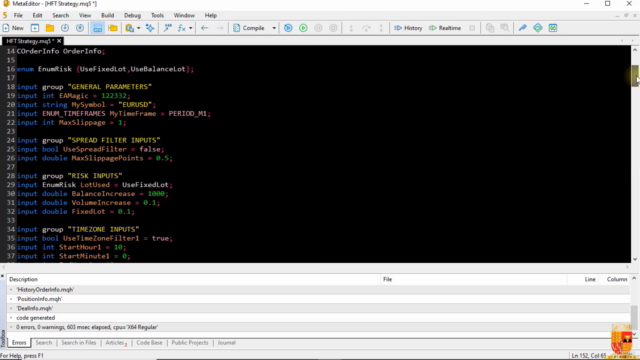The image size is (640, 360).
Task: Switch to the Search in Files tab
Action: click(79, 342)
